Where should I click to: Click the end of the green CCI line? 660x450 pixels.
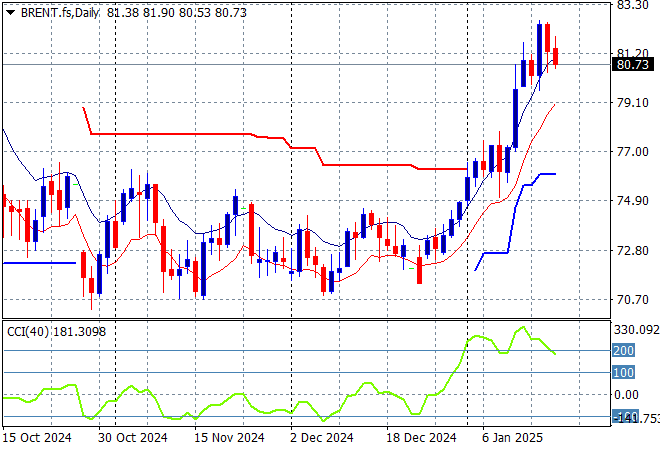click(x=555, y=354)
